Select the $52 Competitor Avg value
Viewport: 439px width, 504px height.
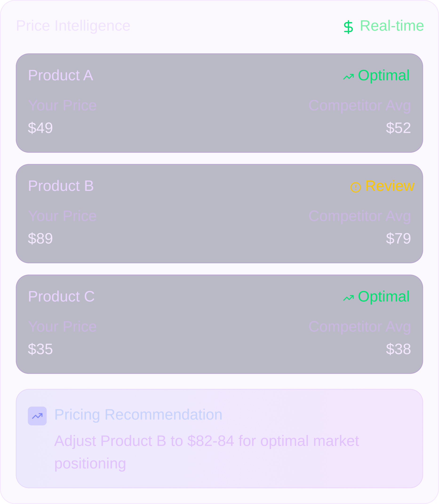click(x=398, y=127)
